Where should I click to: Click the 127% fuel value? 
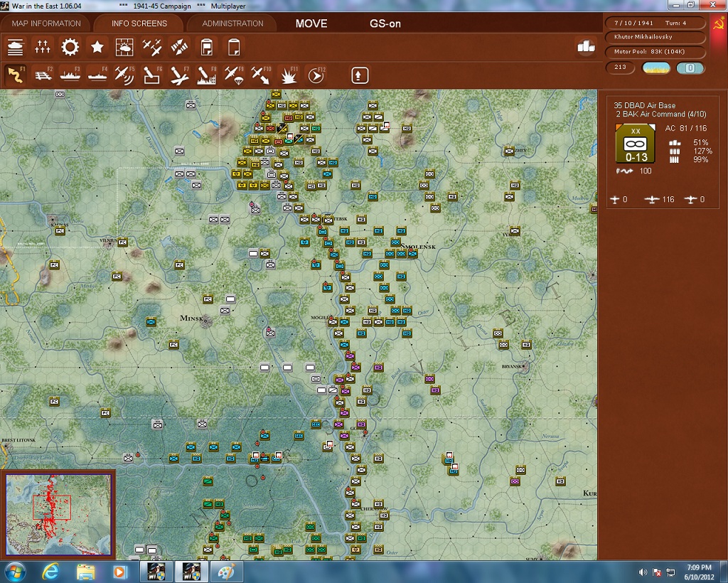(x=702, y=151)
